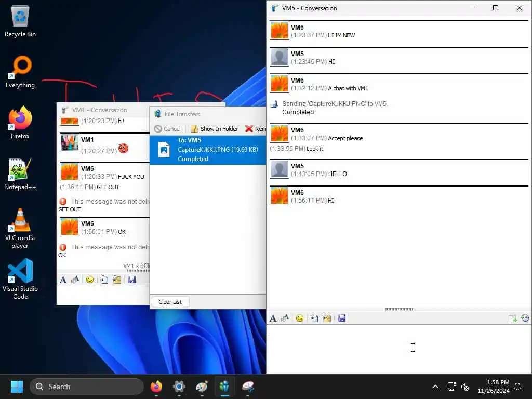Click angry emoticon in VM1 message

click(x=124, y=148)
